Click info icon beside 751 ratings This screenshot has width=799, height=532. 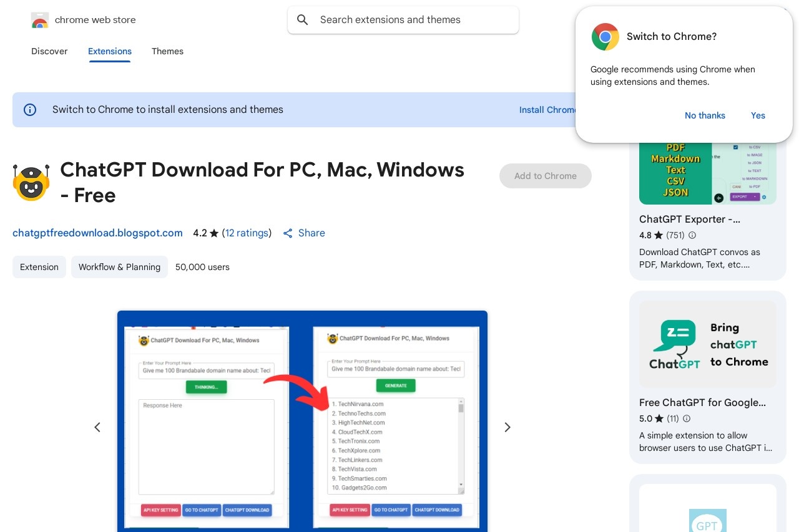[692, 235]
